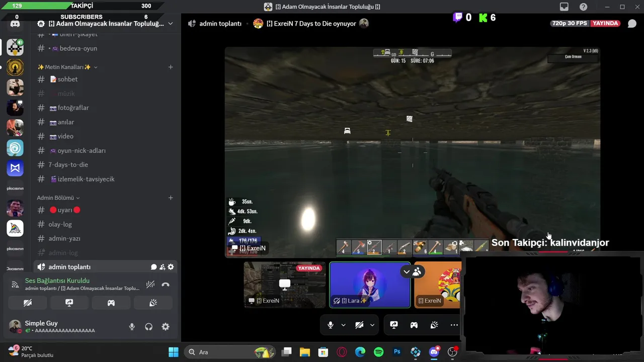Hide participants with chevron people button
Screen dimensions: 644x362
point(412,272)
